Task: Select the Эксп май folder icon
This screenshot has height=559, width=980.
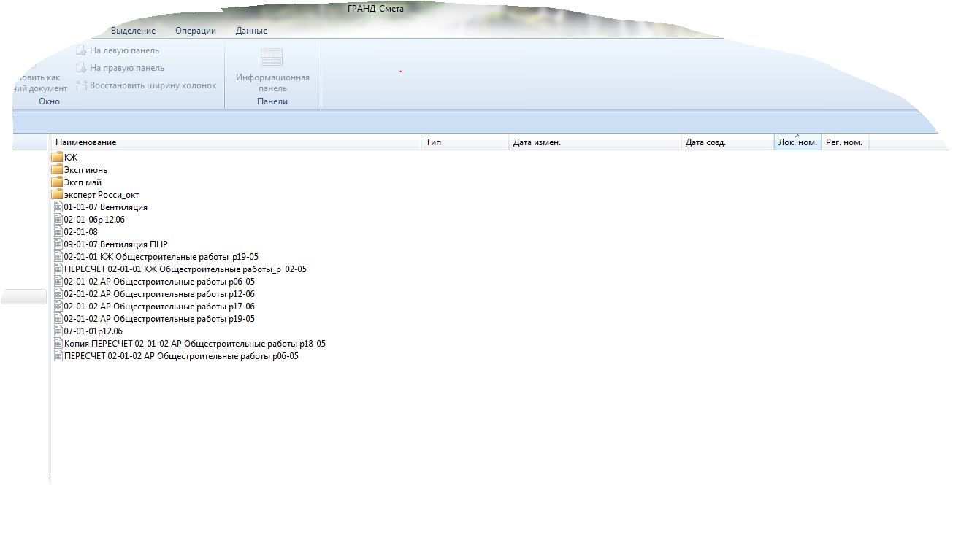Action: pyautogui.click(x=57, y=182)
